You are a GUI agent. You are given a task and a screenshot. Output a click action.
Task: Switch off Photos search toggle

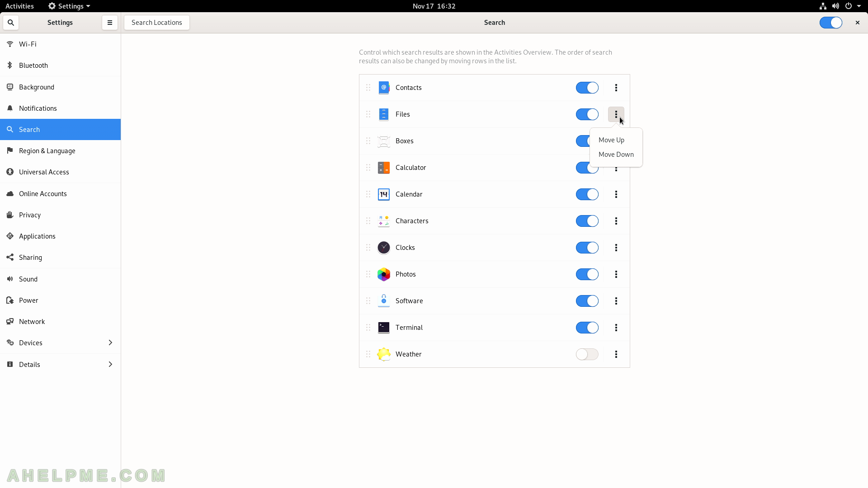pos(587,274)
